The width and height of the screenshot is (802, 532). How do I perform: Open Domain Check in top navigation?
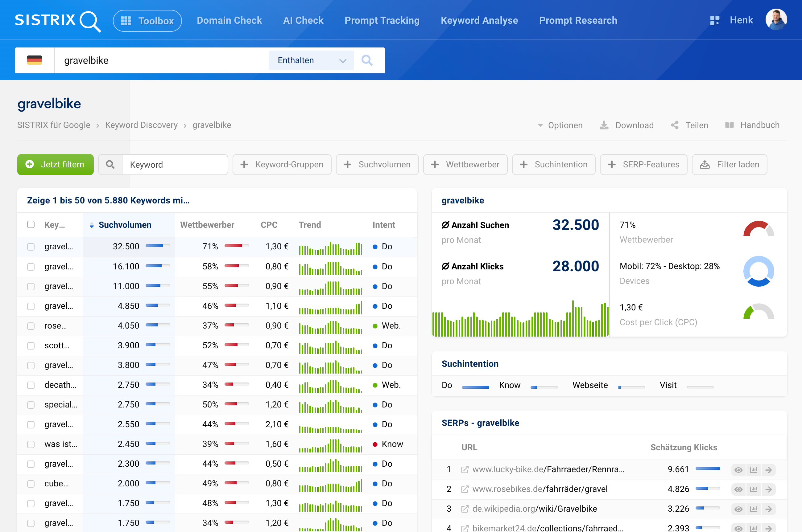pyautogui.click(x=229, y=20)
